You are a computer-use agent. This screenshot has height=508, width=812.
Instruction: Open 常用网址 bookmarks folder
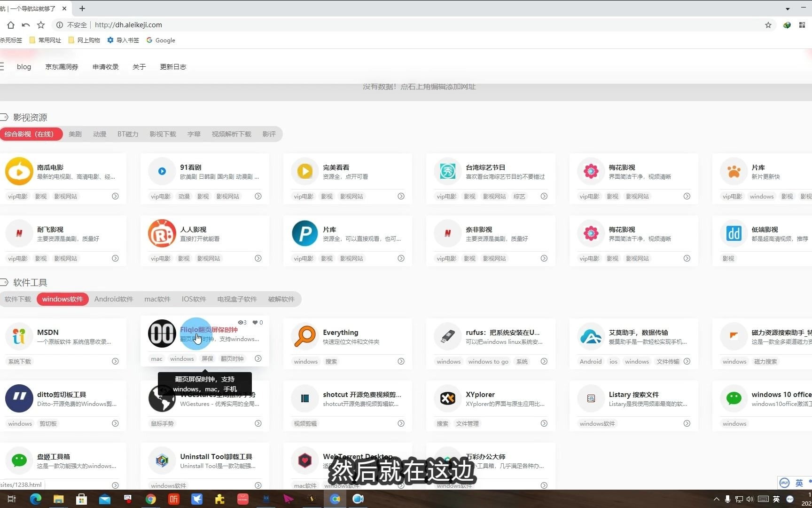coord(45,40)
